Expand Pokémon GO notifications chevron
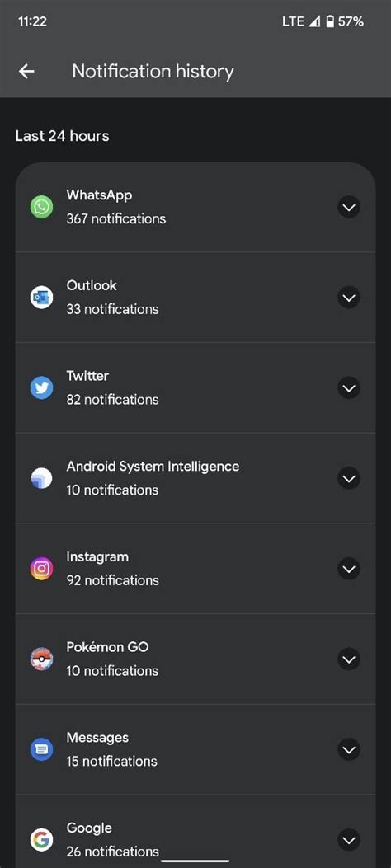The image size is (391, 868). pos(349,659)
